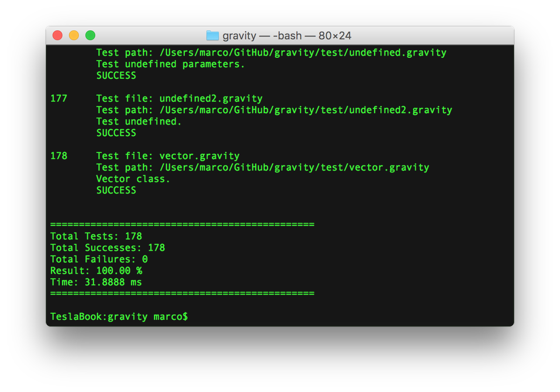The height and width of the screenshot is (392, 560).
Task: Click 'Total Successes: 178' line
Action: click(x=107, y=248)
